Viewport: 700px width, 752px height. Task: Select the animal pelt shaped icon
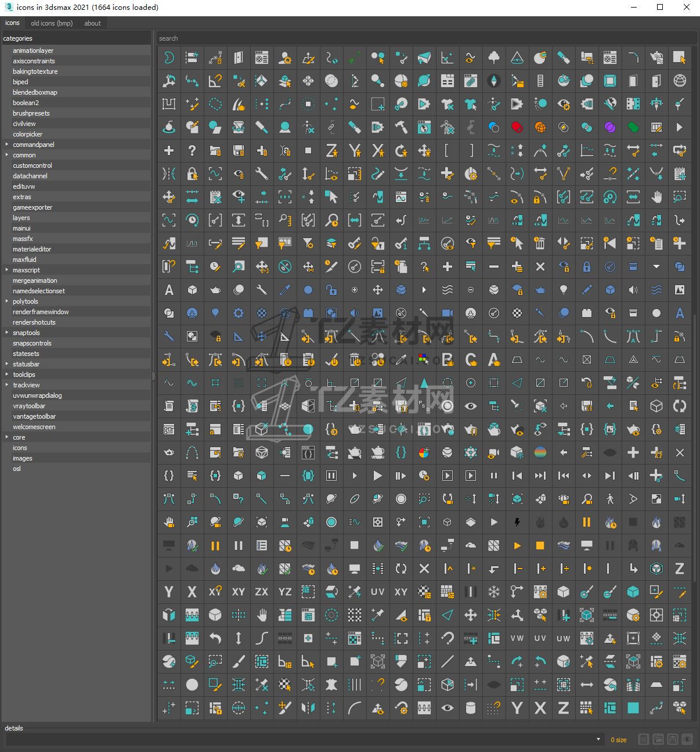[331, 685]
